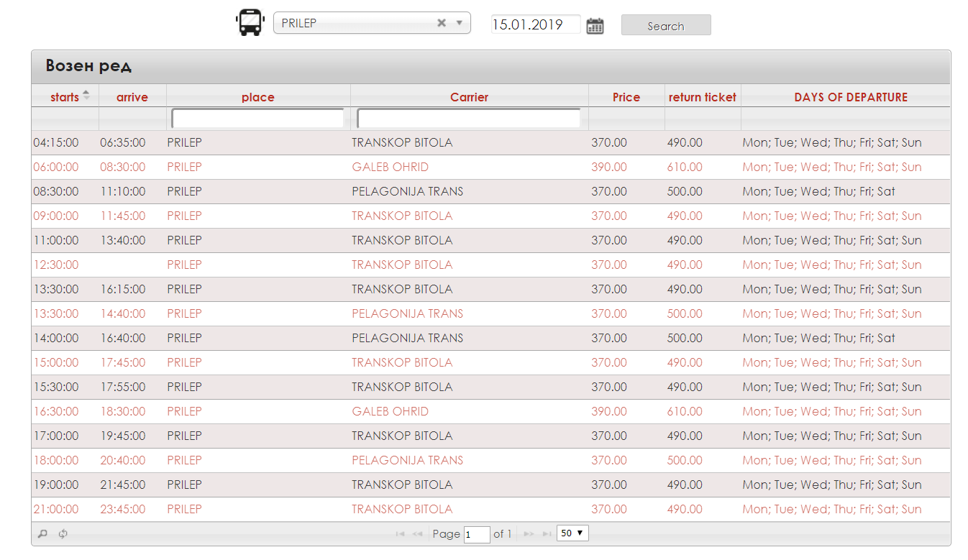Expand the PRILEP destination dropdown
Image resolution: width=968 pixels, height=560 pixels.
tap(460, 23)
